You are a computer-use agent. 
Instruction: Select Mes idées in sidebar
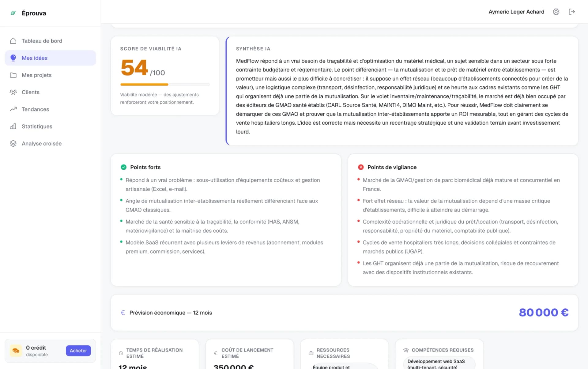click(x=50, y=58)
